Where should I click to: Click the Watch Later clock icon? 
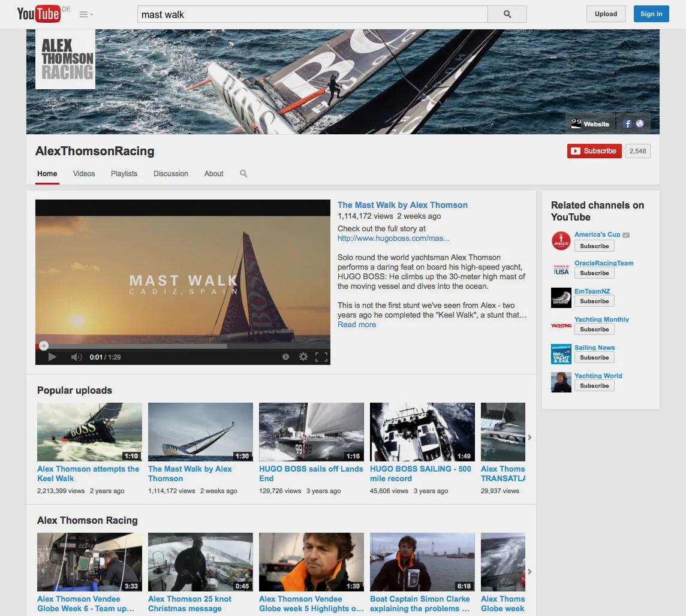tap(285, 357)
